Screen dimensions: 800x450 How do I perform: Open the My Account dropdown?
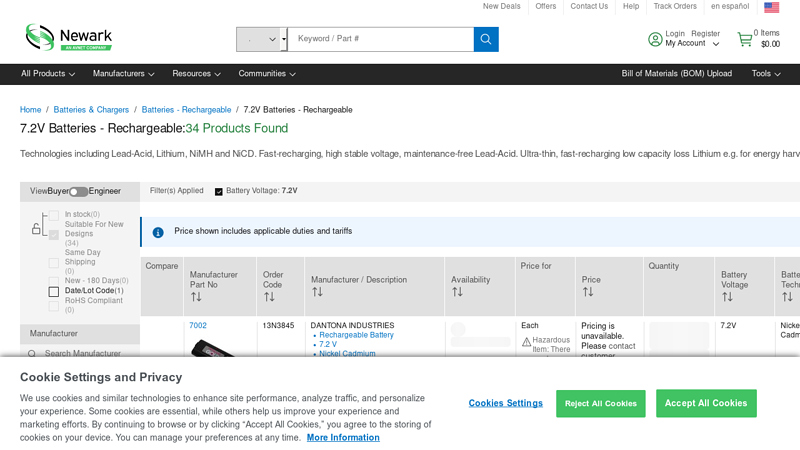(x=692, y=43)
